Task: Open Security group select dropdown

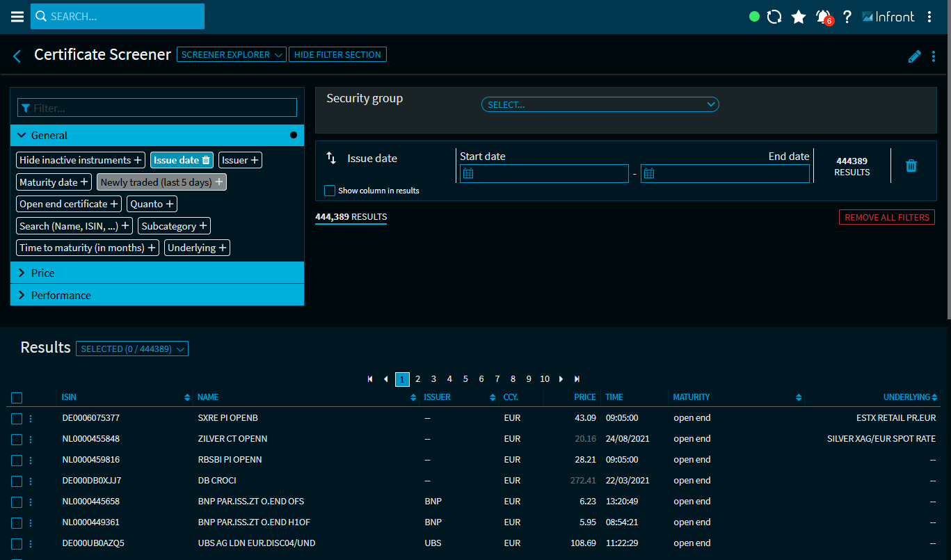Action: pyautogui.click(x=599, y=104)
